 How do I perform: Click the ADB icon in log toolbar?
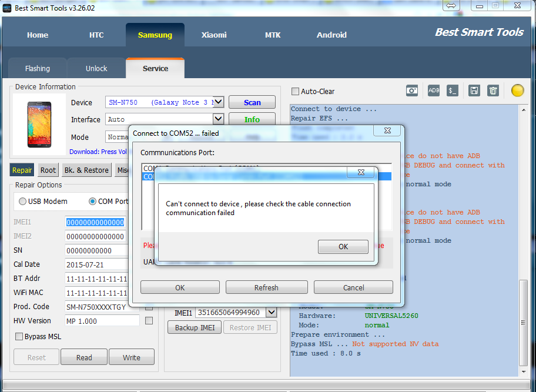(434, 91)
